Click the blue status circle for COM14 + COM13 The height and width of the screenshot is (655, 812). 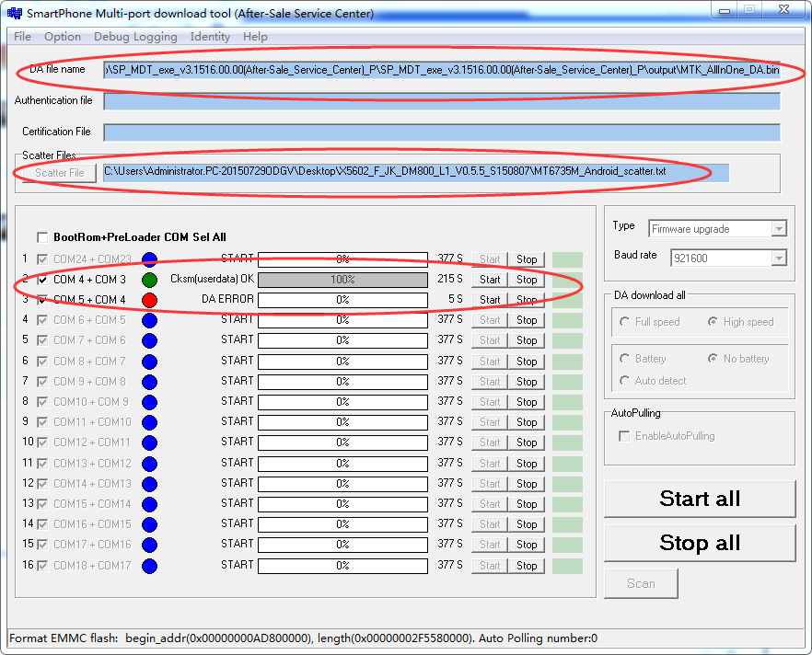pyautogui.click(x=149, y=484)
